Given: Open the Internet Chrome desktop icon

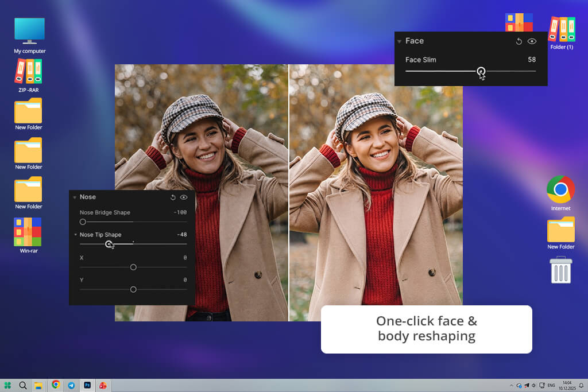Looking at the screenshot, I should click(560, 193).
